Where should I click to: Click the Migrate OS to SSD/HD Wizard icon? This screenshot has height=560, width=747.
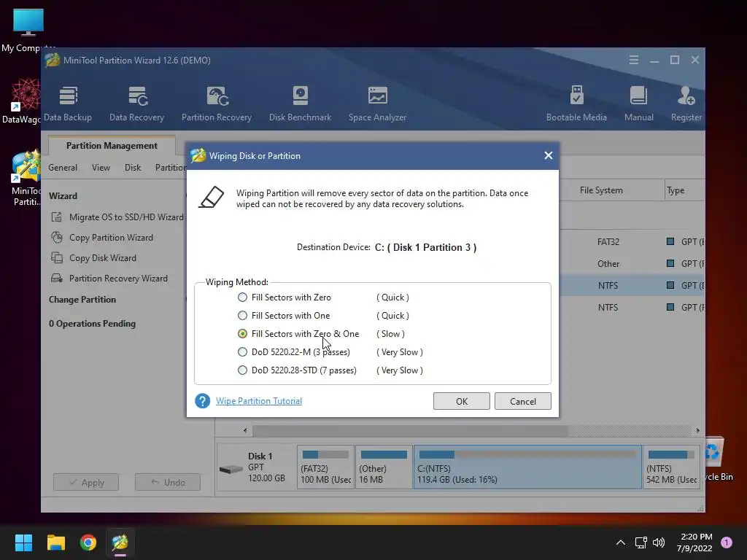[x=57, y=217]
